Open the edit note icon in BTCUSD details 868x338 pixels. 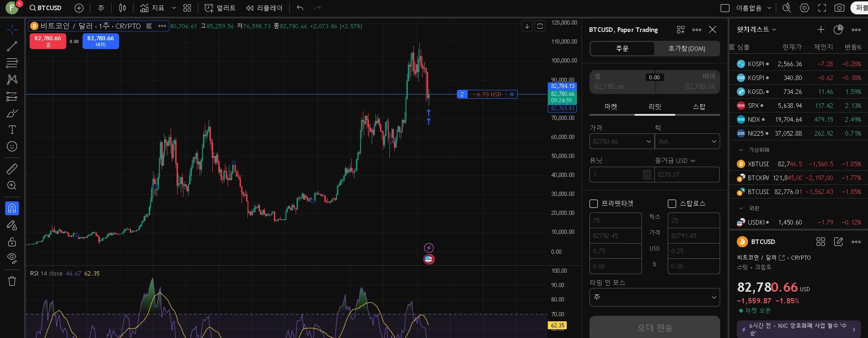tap(838, 242)
